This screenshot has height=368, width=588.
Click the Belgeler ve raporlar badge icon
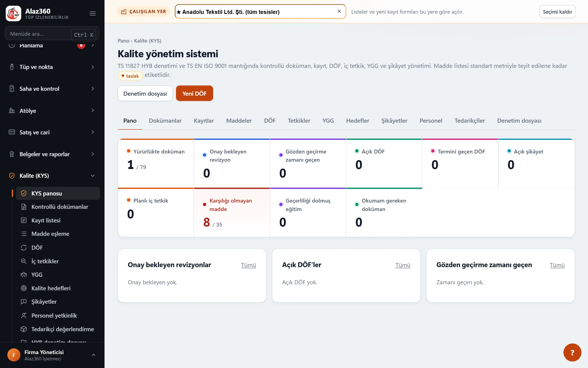[x=12, y=154]
